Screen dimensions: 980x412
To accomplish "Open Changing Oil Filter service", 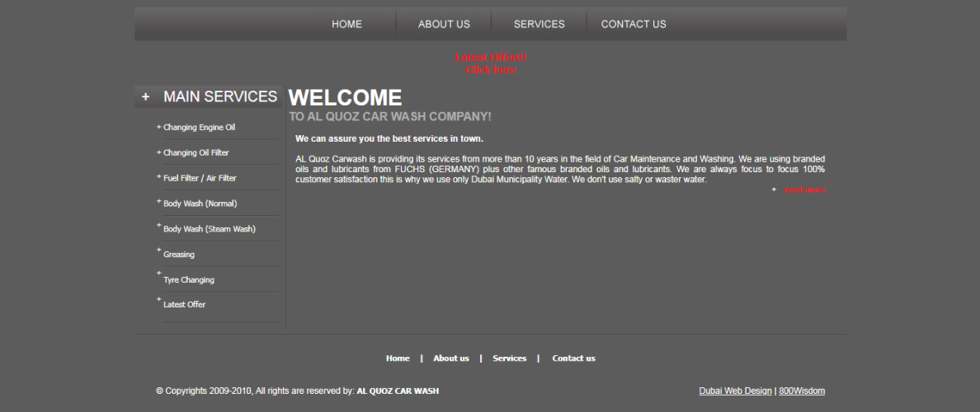I will 196,153.
